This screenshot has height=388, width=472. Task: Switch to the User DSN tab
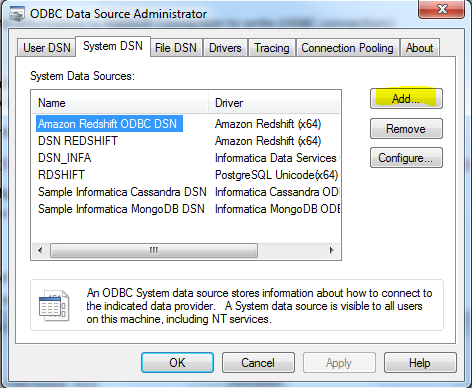(47, 48)
